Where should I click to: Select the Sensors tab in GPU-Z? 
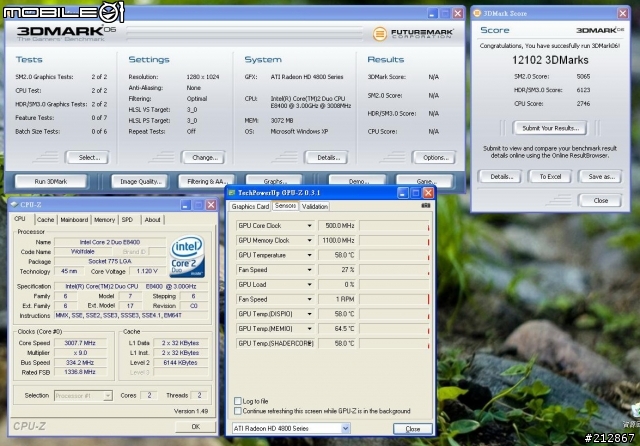[285, 206]
